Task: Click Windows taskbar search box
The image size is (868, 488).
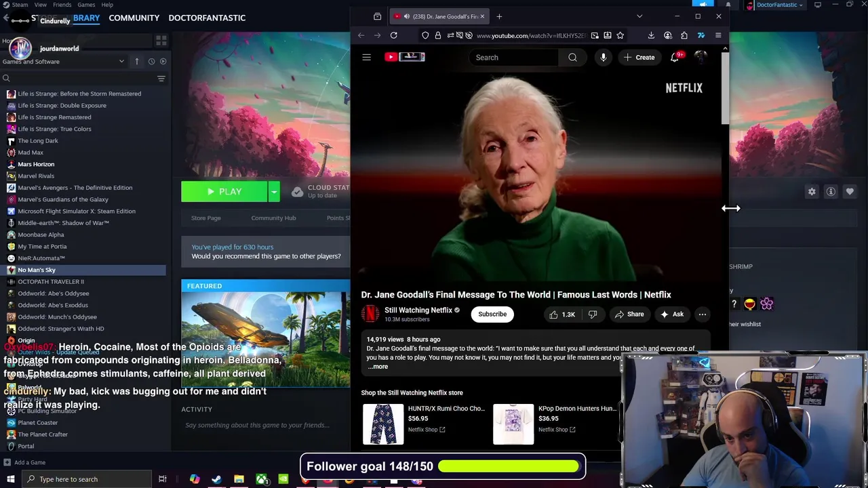Action: (86, 479)
